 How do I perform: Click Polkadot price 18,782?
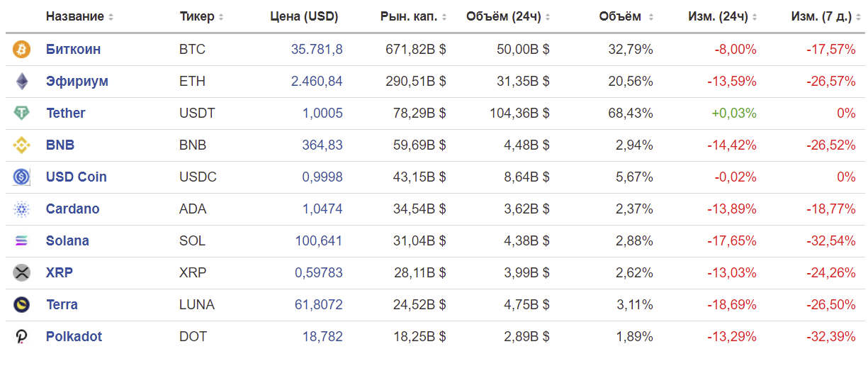point(322,337)
